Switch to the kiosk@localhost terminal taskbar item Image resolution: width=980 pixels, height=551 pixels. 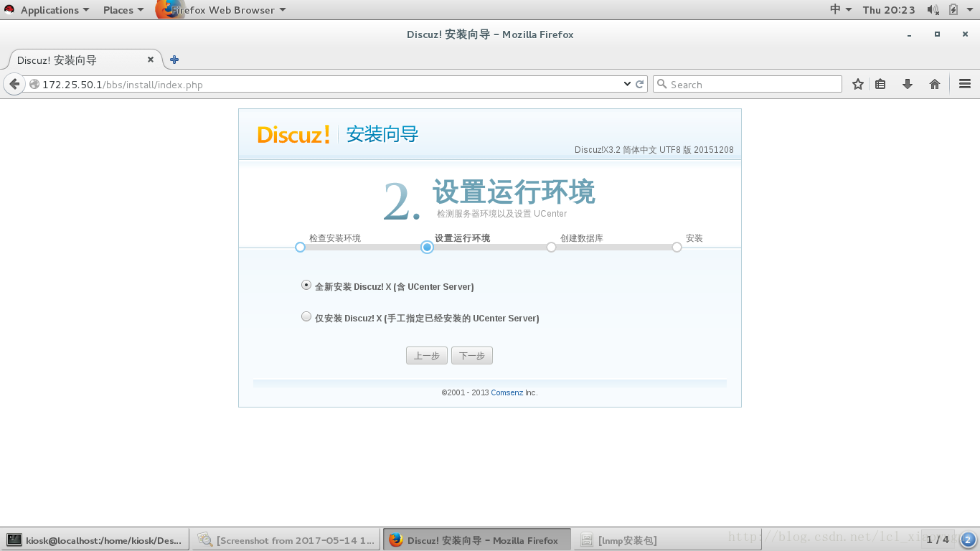pos(95,540)
